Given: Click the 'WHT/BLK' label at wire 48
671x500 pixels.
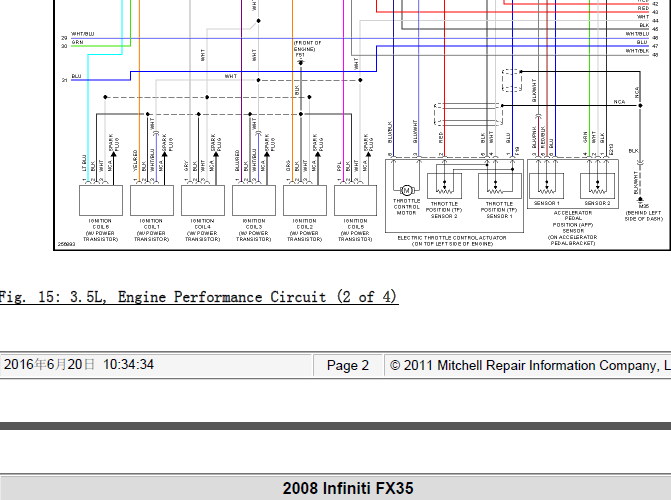Looking at the screenshot, I should click(638, 51).
